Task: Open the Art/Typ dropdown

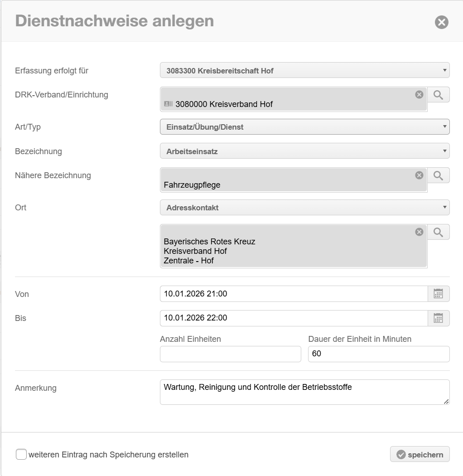Action: point(304,127)
